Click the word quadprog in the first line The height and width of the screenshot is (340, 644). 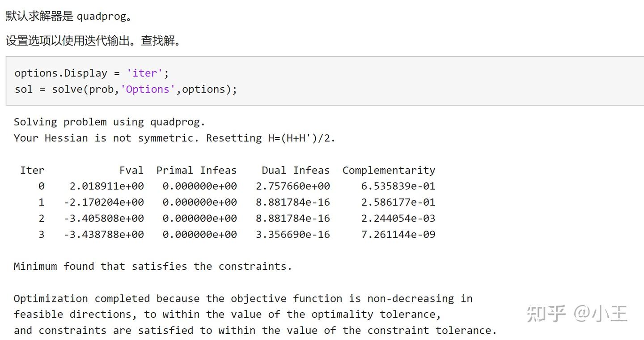[x=101, y=17]
